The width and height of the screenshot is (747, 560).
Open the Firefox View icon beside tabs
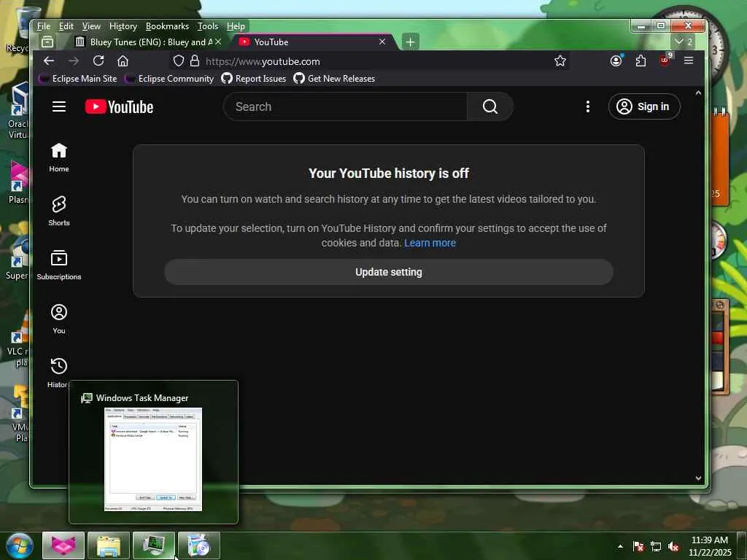pos(47,42)
